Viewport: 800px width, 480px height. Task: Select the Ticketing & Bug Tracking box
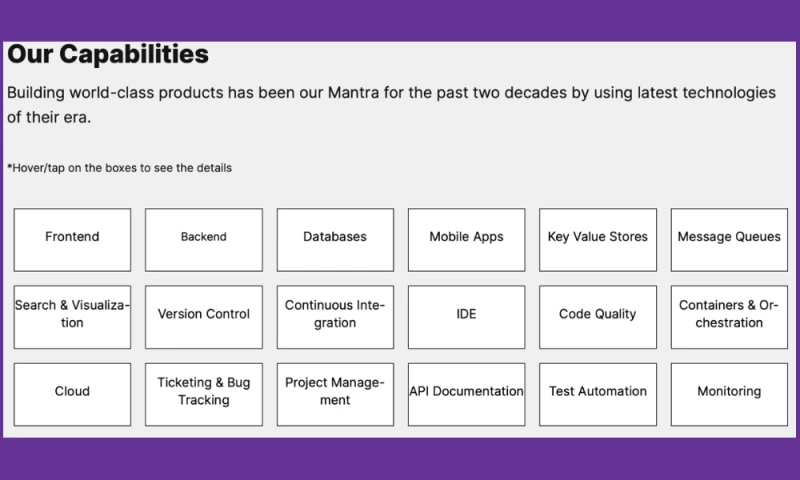tap(204, 392)
